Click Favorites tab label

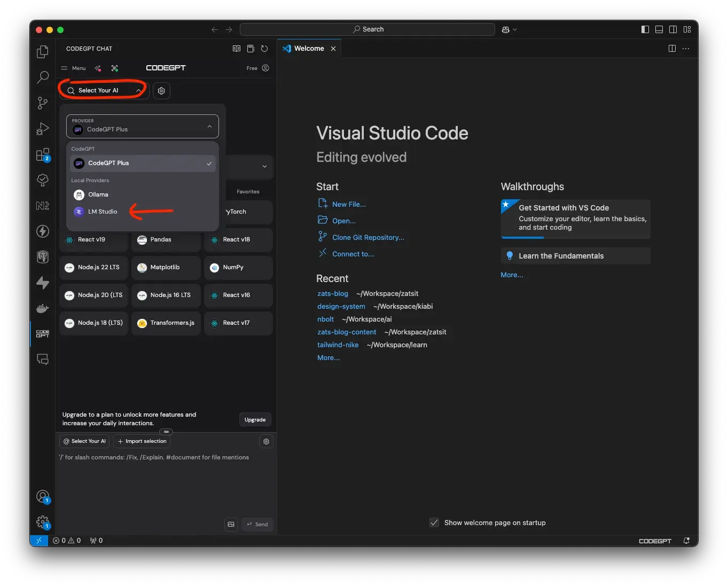(x=248, y=191)
